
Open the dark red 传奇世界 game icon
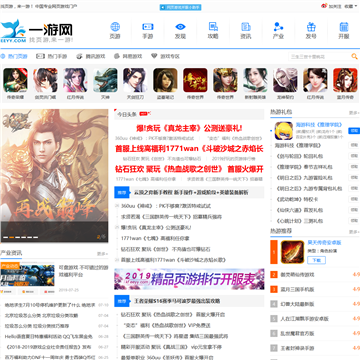point(195,80)
